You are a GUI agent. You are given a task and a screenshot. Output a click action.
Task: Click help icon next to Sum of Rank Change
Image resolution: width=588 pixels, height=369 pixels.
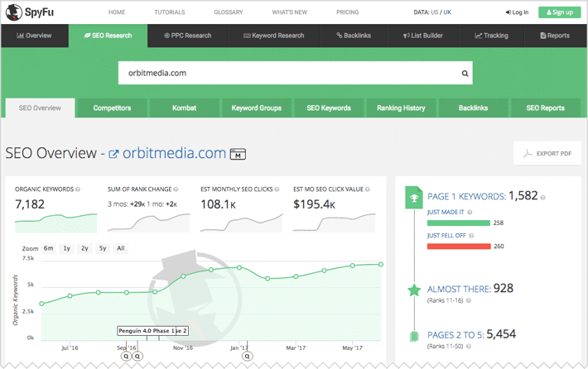[176, 189]
